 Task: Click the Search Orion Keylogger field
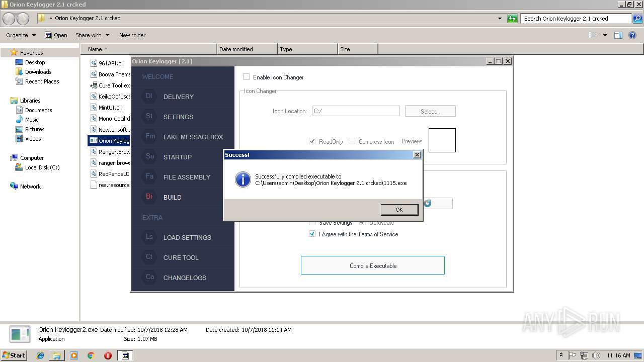577,19
